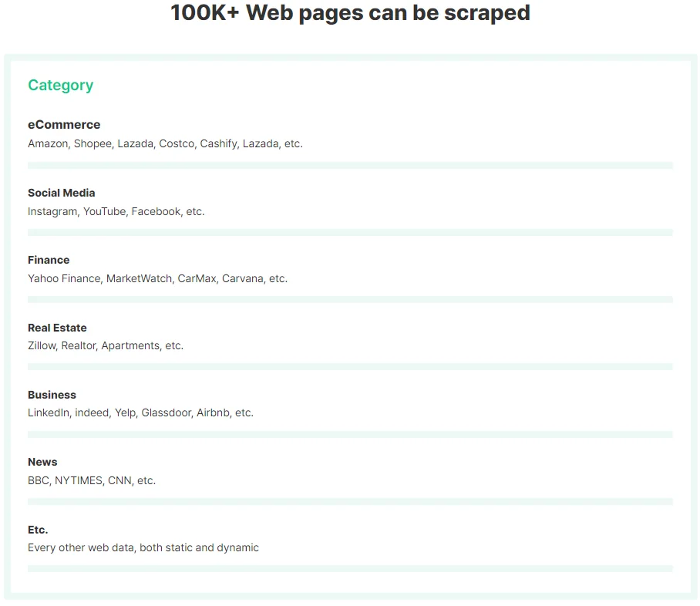
Task: Click the green Category label
Action: point(60,85)
